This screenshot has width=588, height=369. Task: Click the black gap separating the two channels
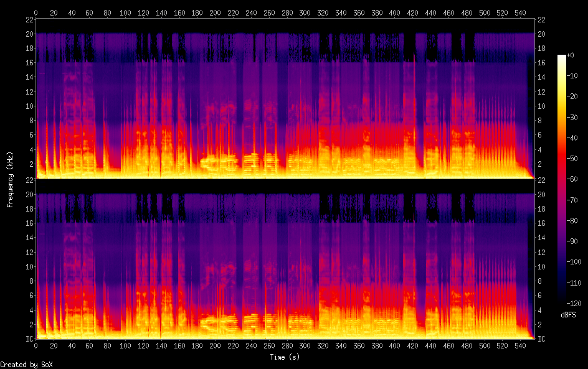[x=285, y=185]
